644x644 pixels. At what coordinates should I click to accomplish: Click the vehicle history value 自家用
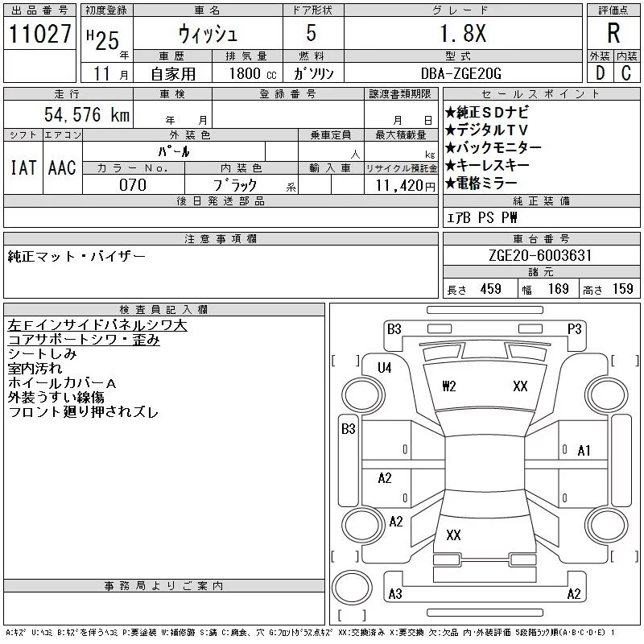(x=173, y=74)
